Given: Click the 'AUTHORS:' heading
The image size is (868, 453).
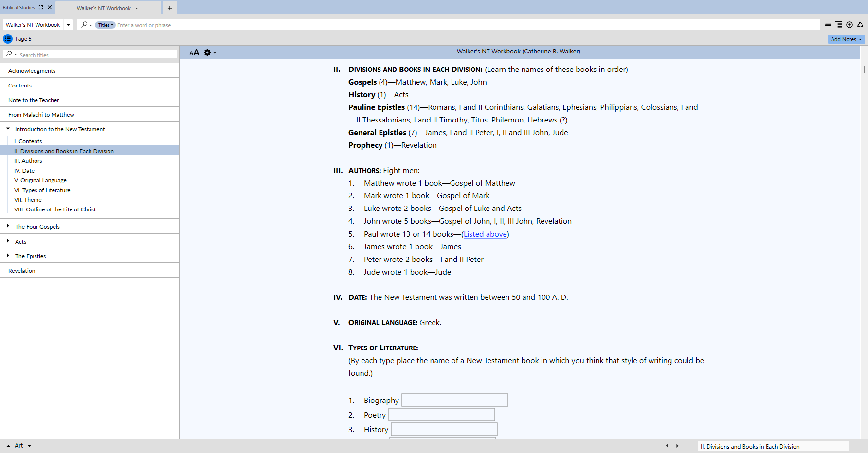Looking at the screenshot, I should point(364,171).
